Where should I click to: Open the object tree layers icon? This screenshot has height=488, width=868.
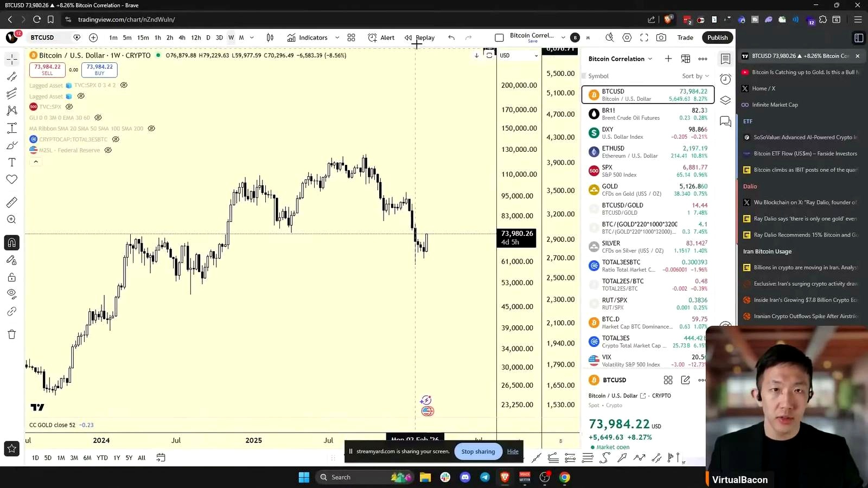(x=725, y=100)
